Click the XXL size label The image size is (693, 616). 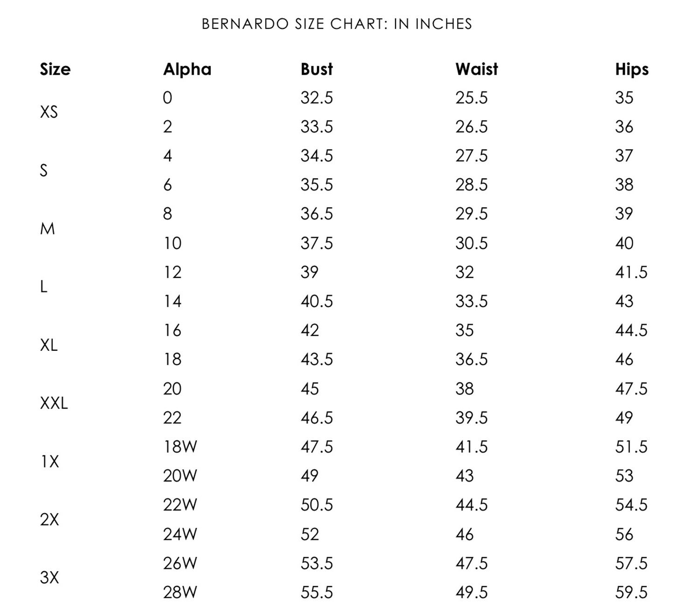54,403
